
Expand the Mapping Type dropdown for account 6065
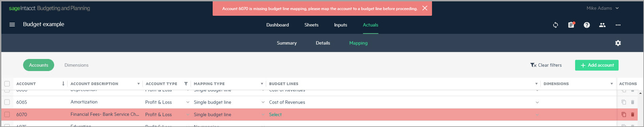click(263, 102)
